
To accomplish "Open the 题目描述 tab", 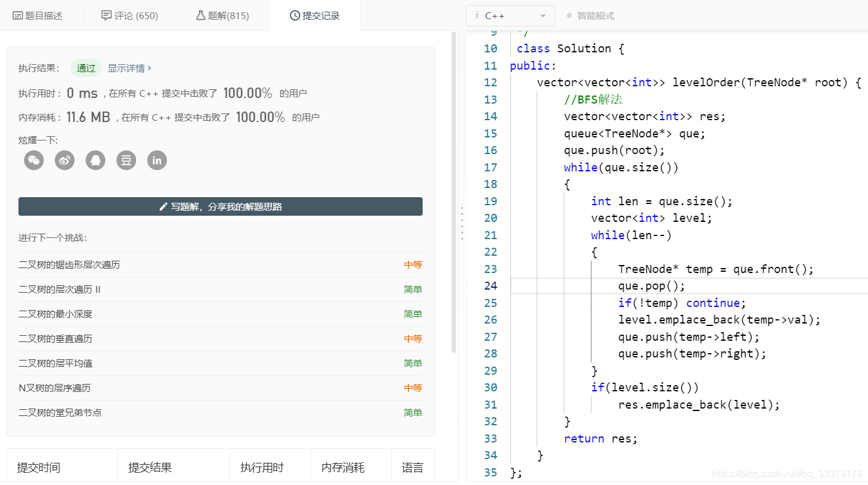I will coord(38,15).
